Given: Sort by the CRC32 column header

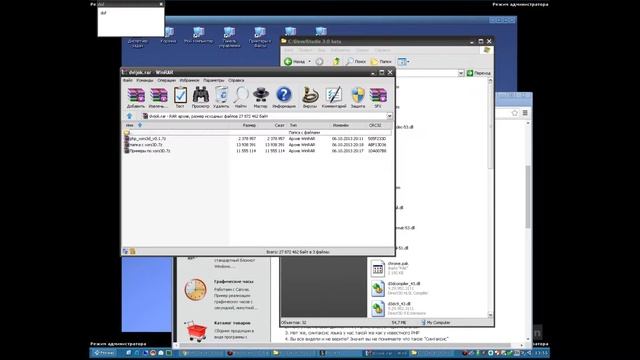Looking at the screenshot, I should (378, 125).
